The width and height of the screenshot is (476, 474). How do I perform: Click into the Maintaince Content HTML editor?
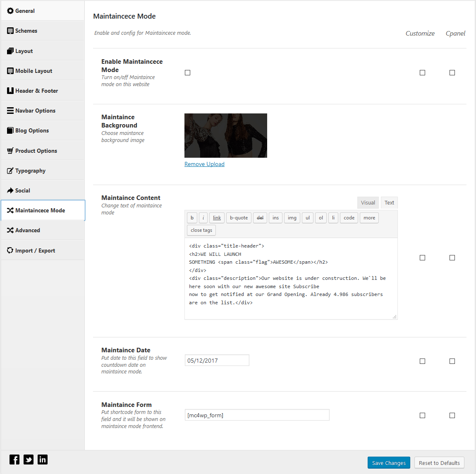pyautogui.click(x=291, y=279)
